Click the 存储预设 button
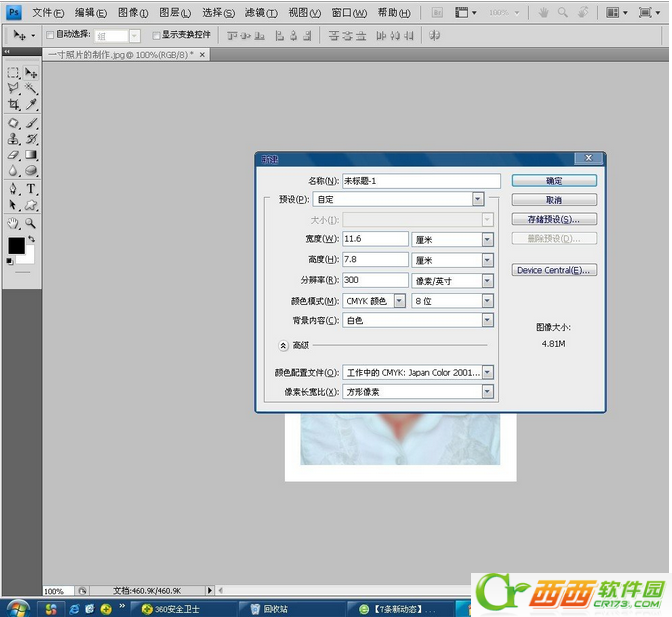This screenshot has height=617, width=672. click(554, 219)
